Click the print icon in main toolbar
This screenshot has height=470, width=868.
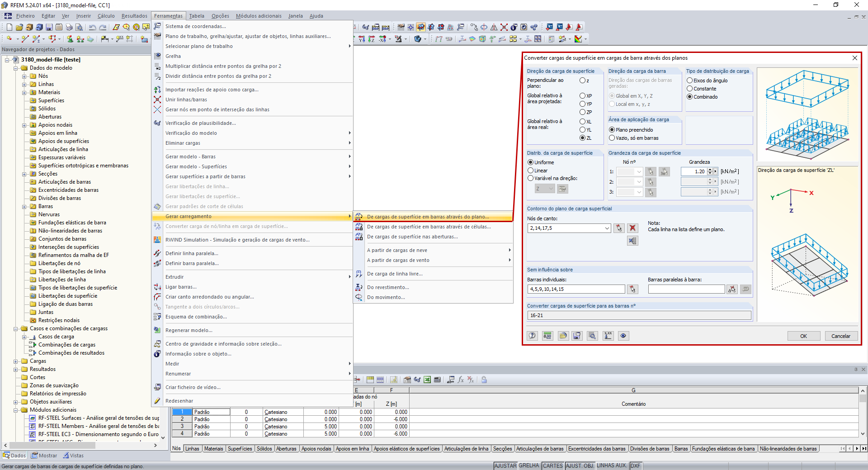tap(69, 27)
